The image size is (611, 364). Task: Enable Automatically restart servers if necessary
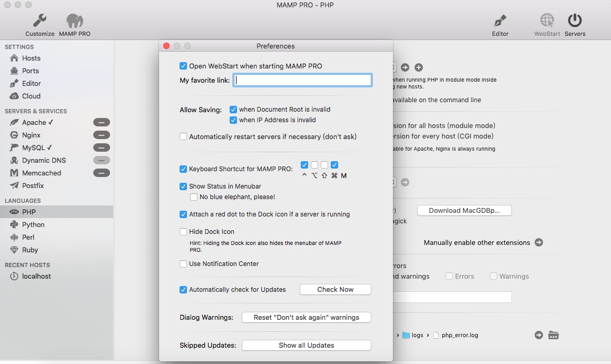tap(183, 136)
